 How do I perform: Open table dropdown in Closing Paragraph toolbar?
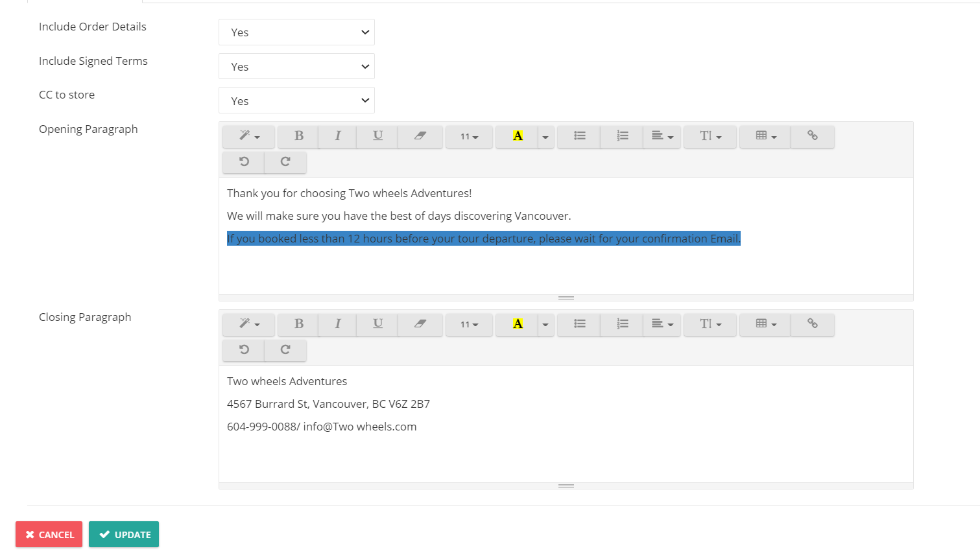765,324
